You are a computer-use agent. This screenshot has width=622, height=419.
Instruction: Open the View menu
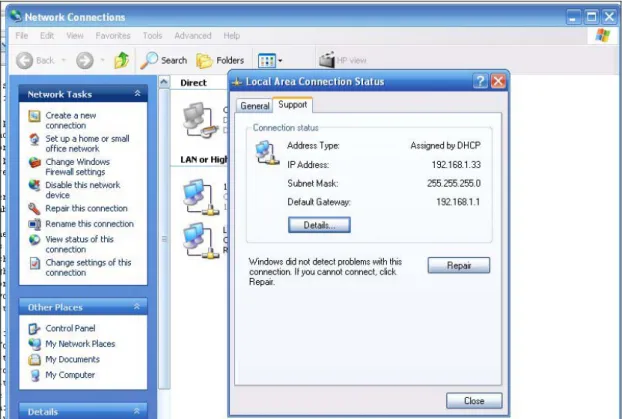coord(75,36)
